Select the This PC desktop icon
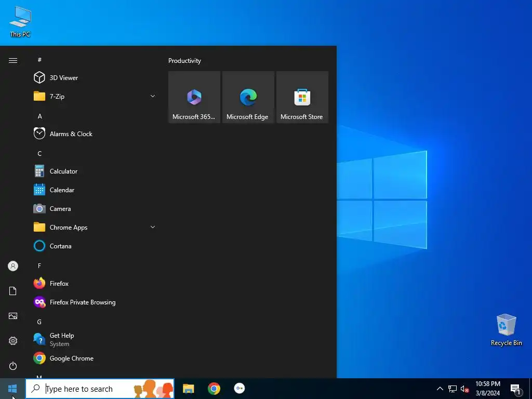The image size is (532, 399). tap(20, 21)
